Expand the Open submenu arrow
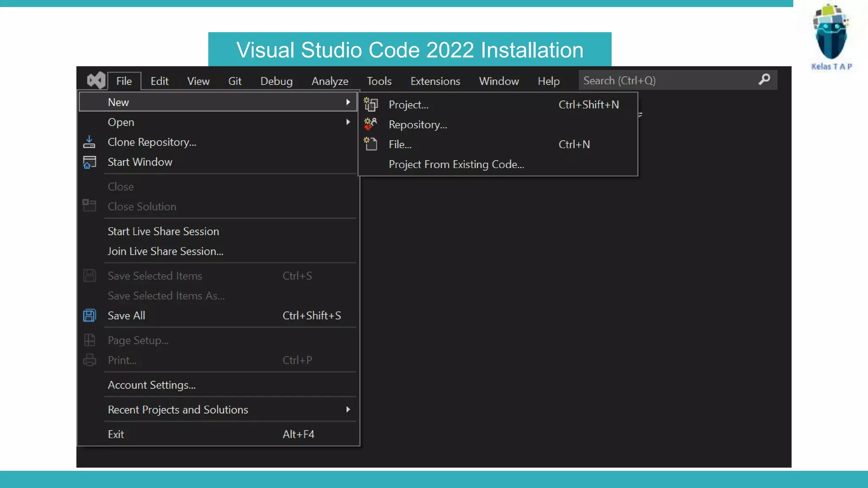 pyautogui.click(x=348, y=122)
